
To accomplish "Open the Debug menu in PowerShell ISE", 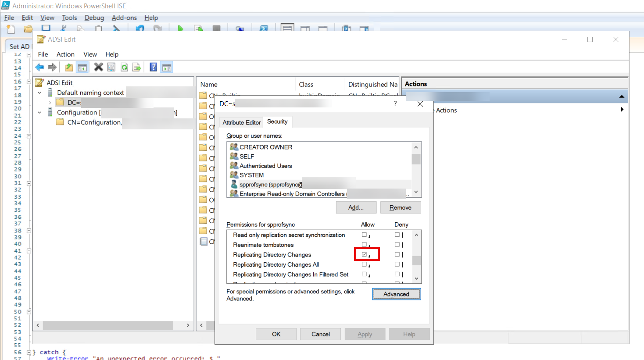I will [x=94, y=18].
